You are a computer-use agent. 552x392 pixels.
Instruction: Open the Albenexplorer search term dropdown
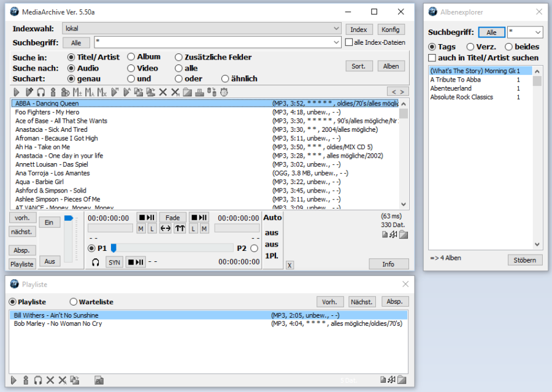(x=538, y=33)
